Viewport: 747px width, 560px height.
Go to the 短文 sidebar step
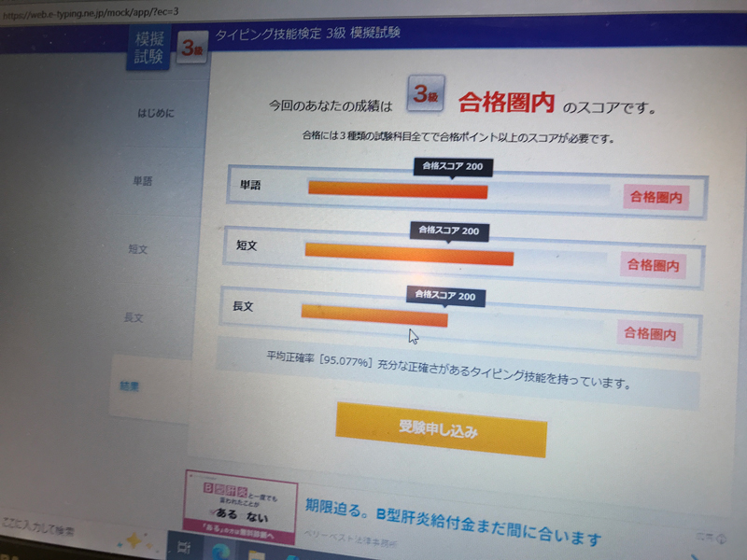pos(138,249)
